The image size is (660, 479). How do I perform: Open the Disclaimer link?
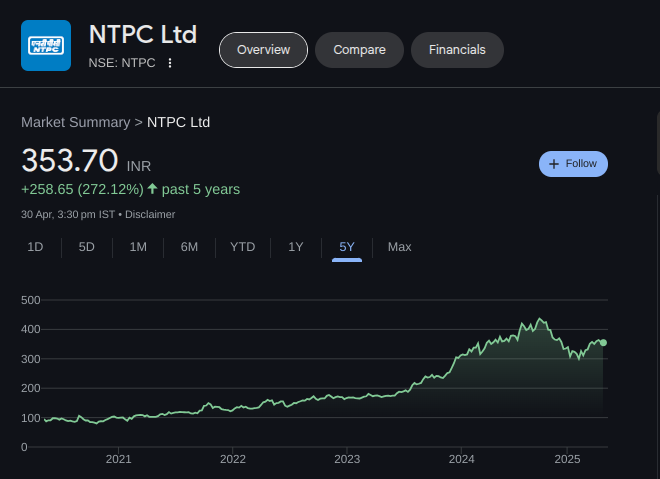[x=150, y=214]
